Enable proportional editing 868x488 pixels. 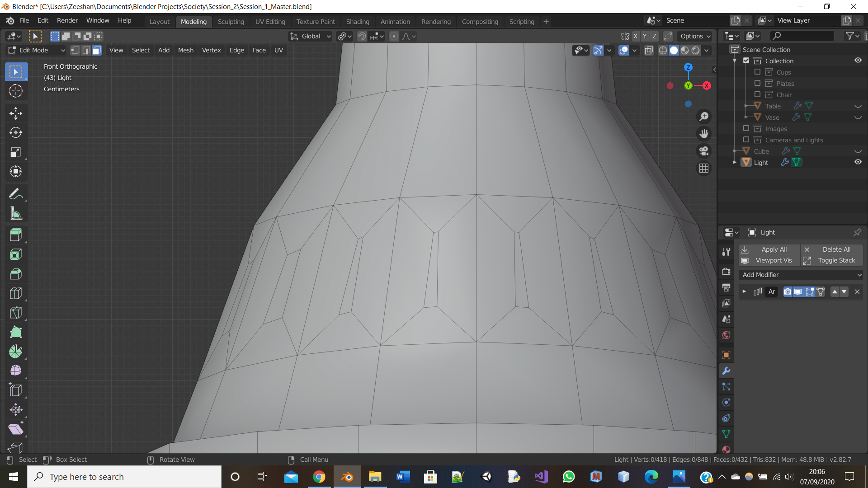(394, 36)
